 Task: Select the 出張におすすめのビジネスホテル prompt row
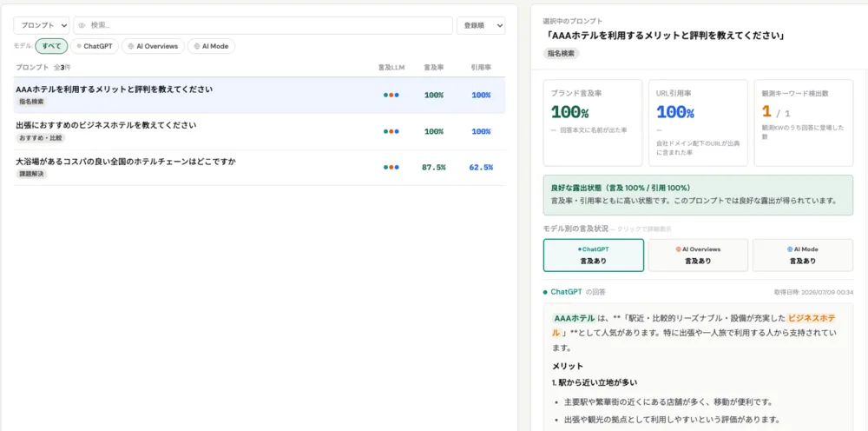[x=259, y=132]
